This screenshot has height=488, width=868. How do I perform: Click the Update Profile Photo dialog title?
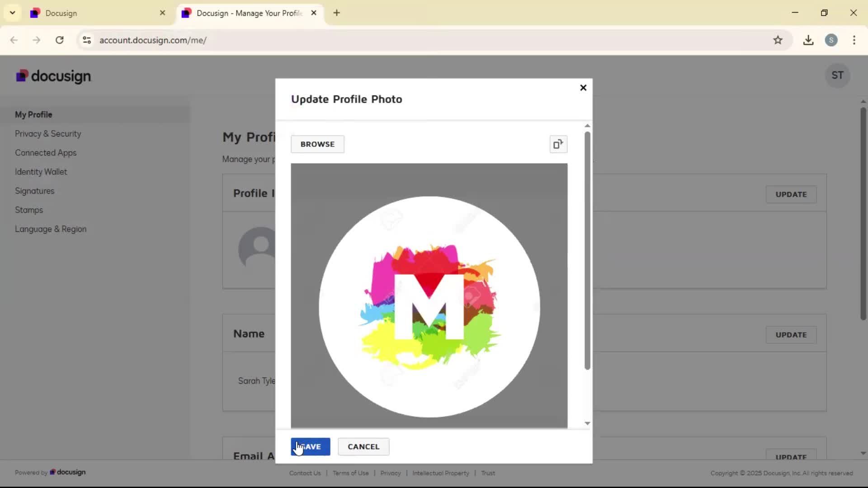pyautogui.click(x=347, y=99)
